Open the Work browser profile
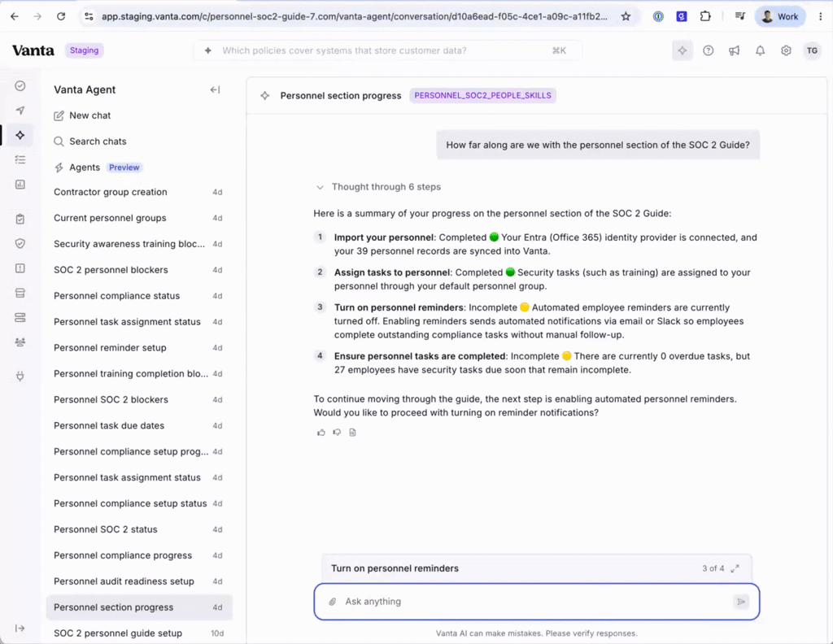This screenshot has height=644, width=833. point(780,16)
